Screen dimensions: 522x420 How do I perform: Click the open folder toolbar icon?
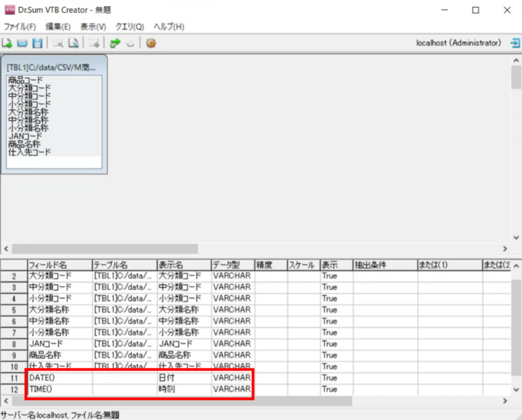22,43
